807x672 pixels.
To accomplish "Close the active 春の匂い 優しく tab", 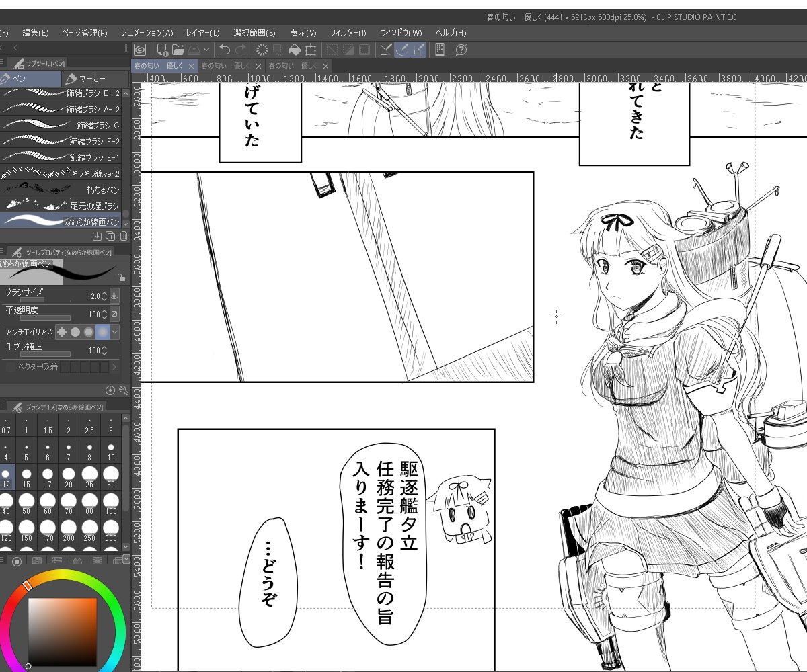I will click(191, 66).
